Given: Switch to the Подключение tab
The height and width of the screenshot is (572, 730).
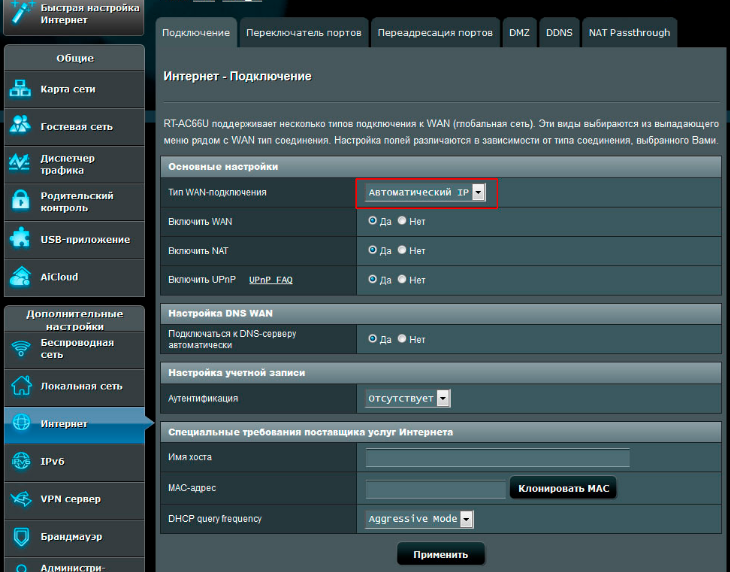Looking at the screenshot, I should [196, 33].
